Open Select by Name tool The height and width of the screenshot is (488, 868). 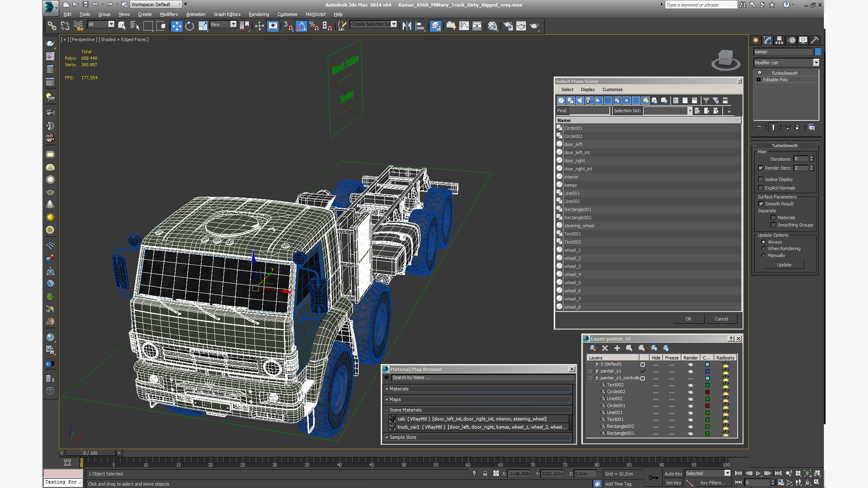tap(135, 26)
